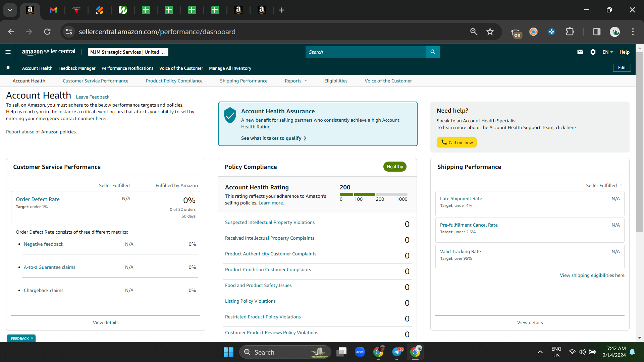
Task: Open Listing Policy Violations link
Action: pyautogui.click(x=250, y=301)
